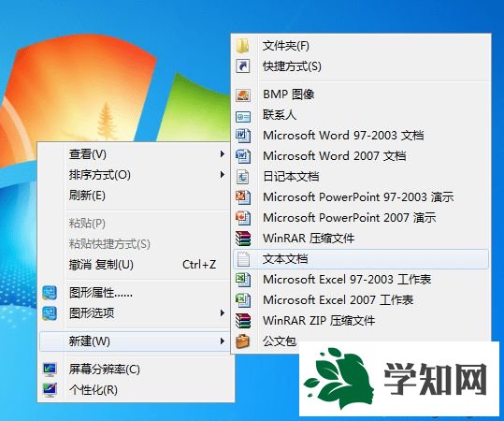Click the Word 97-2003 document icon
The width and height of the screenshot is (504, 421).
(243, 136)
